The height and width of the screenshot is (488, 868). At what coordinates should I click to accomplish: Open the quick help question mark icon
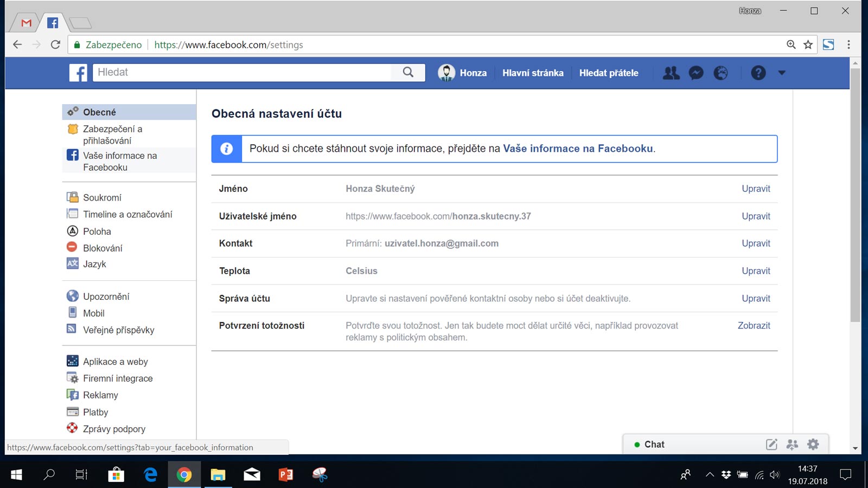click(x=758, y=73)
